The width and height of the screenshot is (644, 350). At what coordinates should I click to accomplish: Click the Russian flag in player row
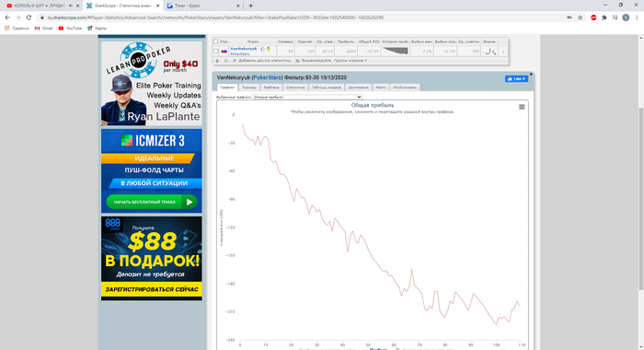point(224,52)
